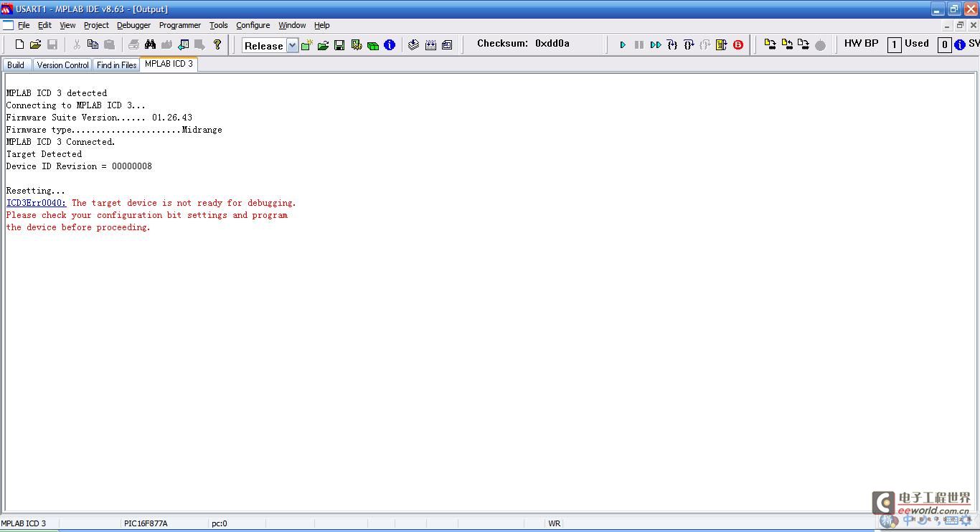The width and height of the screenshot is (980, 532).
Task: Select the MPLAB ICD 3 output tab
Action: (169, 64)
